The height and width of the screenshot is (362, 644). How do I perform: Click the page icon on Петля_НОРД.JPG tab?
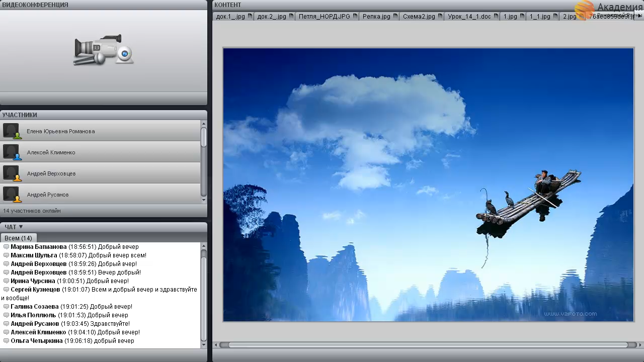355,16
